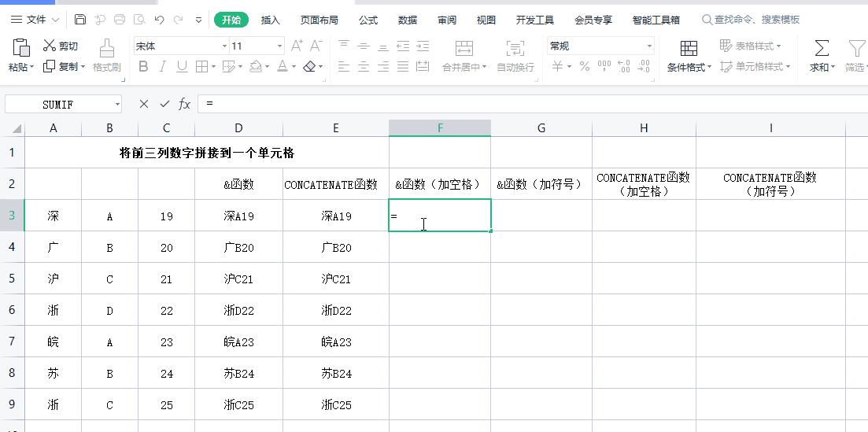Switch to the 页面布局 tab
This screenshot has height=432, width=868.
point(319,20)
